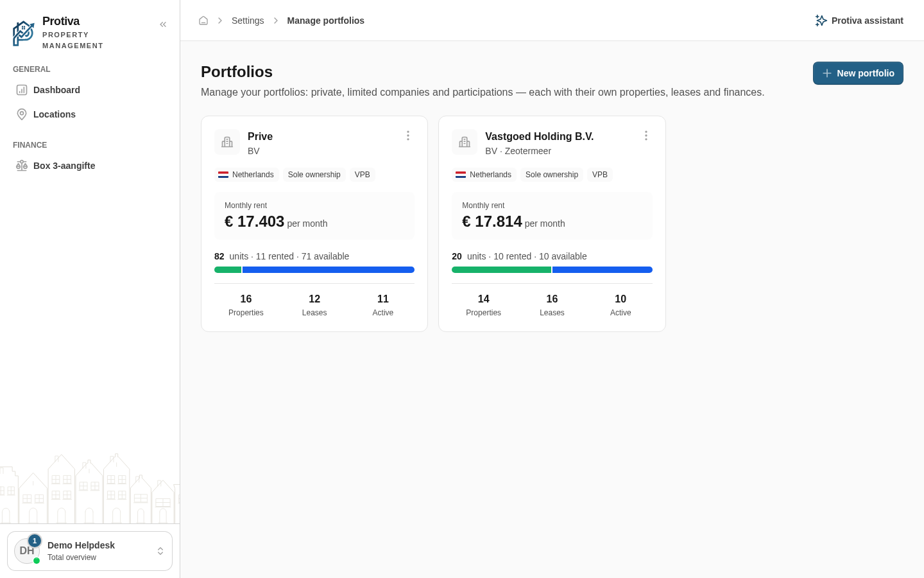Click the 16 Properties stat on Prive

click(246, 305)
